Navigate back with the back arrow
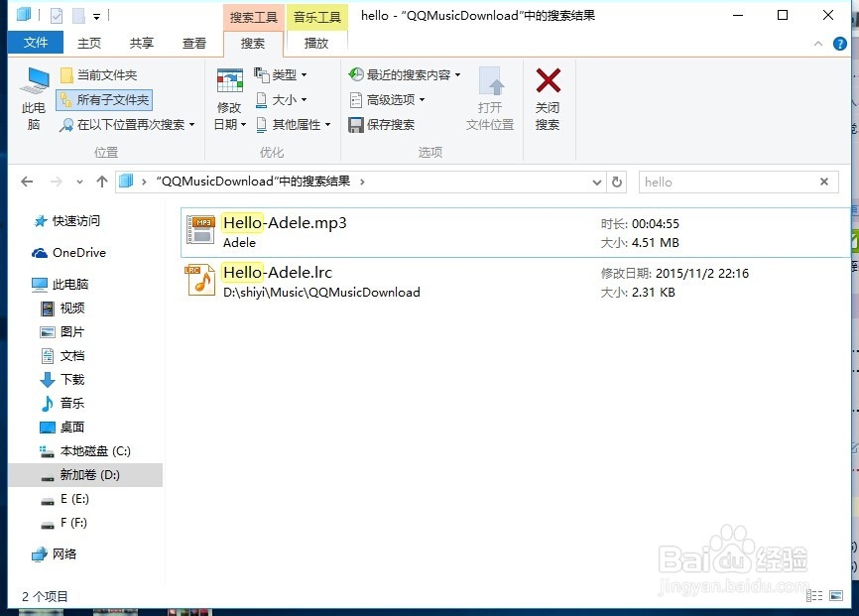 [x=27, y=182]
